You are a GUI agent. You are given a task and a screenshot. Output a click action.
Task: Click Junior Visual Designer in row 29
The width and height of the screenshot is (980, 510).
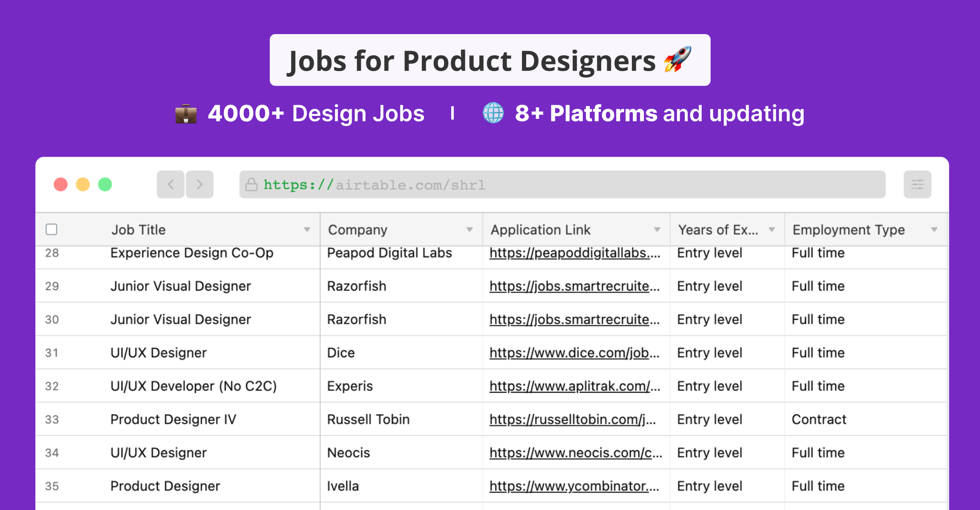(181, 286)
